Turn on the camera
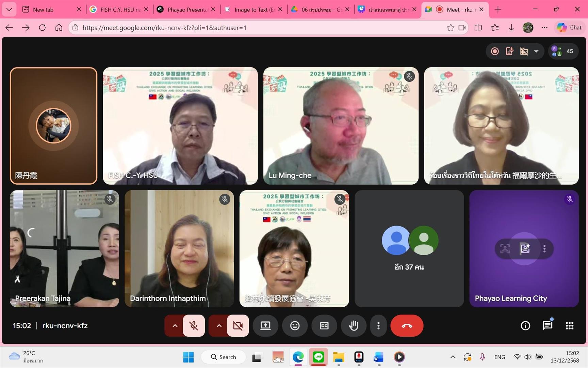Screen dimensions: 588x368 pos(238,326)
